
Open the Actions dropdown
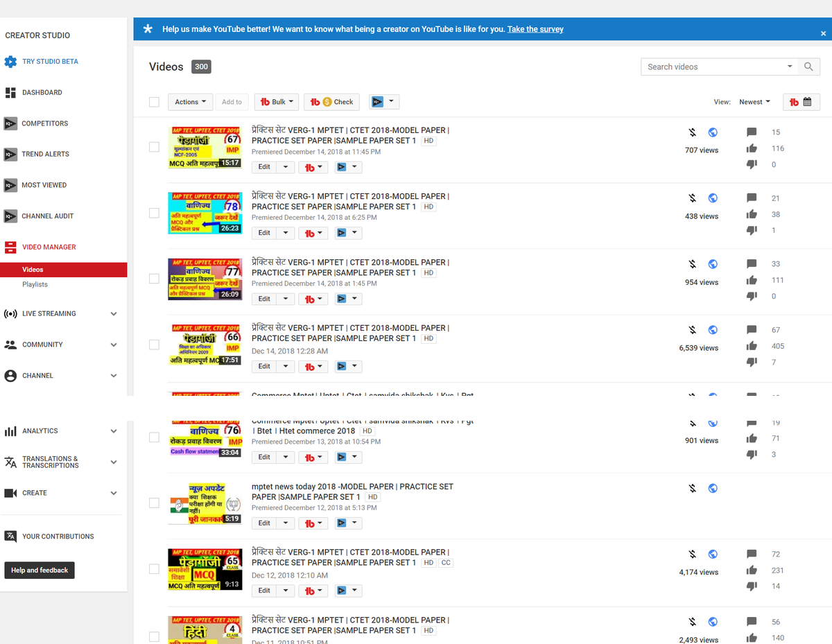coord(190,102)
